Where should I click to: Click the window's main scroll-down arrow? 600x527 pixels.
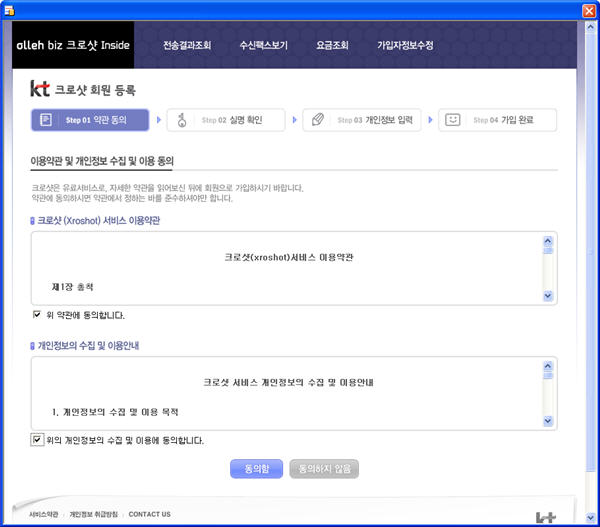590,518
